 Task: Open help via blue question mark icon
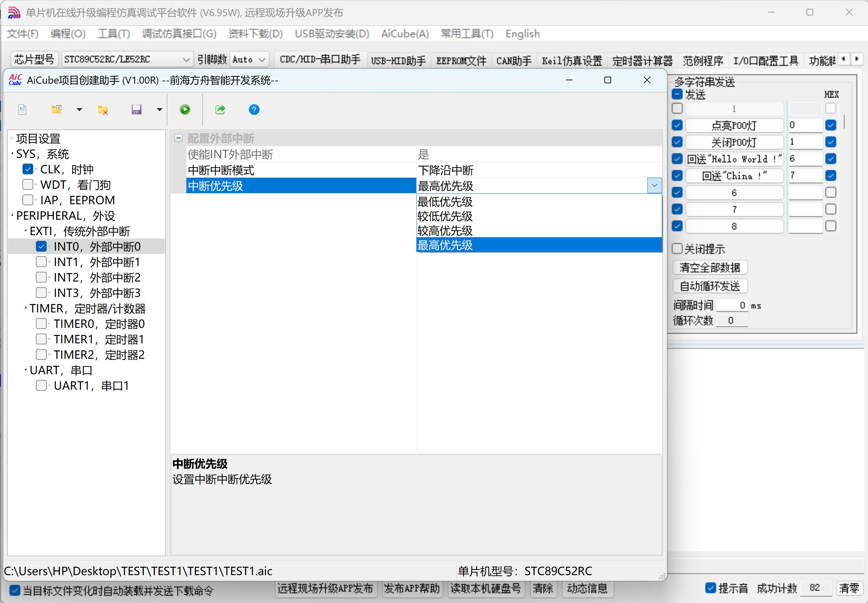coord(254,110)
